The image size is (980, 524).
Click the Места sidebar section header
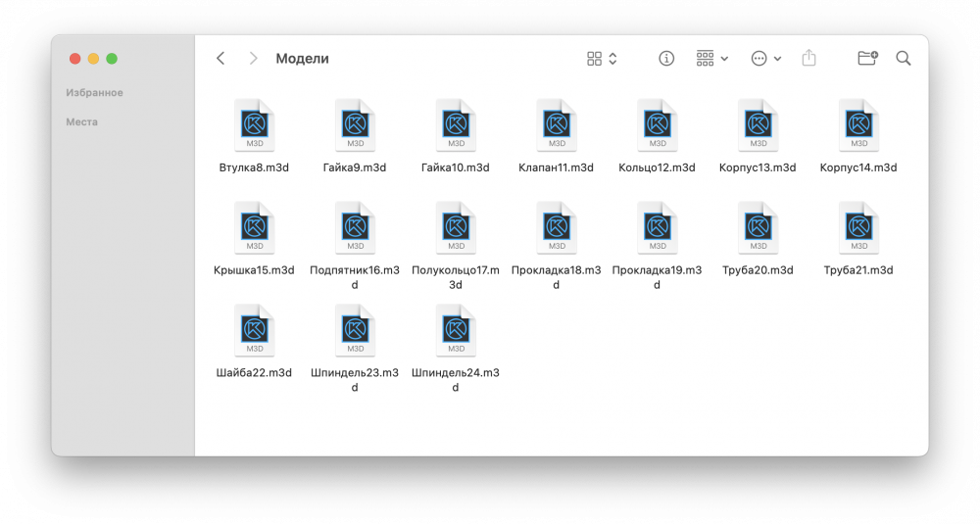coord(81,122)
